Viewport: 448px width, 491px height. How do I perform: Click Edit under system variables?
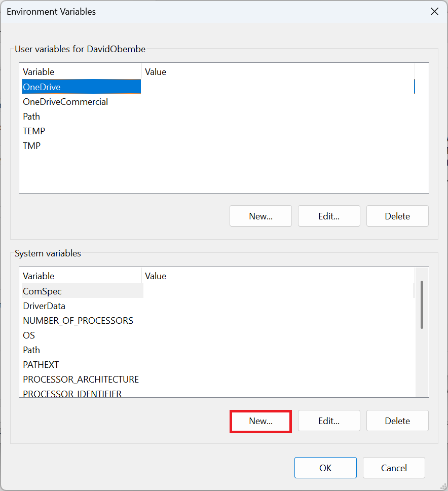click(329, 421)
